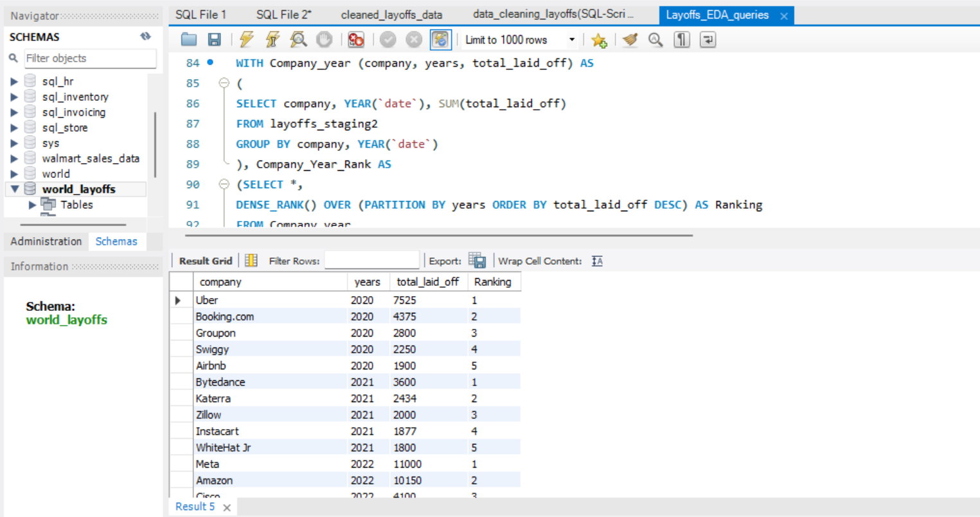The width and height of the screenshot is (980, 517).
Task: Expand the sys schema
Action: [x=14, y=143]
